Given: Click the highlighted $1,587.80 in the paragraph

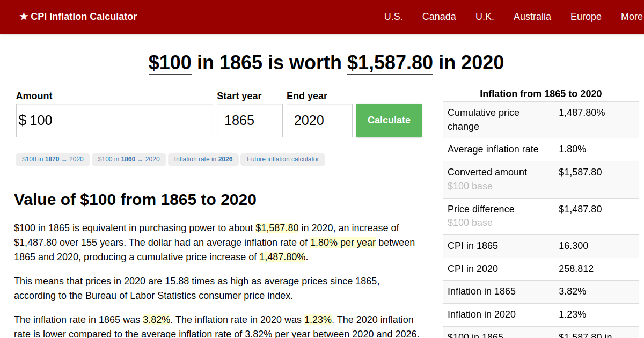Looking at the screenshot, I should pos(277,228).
